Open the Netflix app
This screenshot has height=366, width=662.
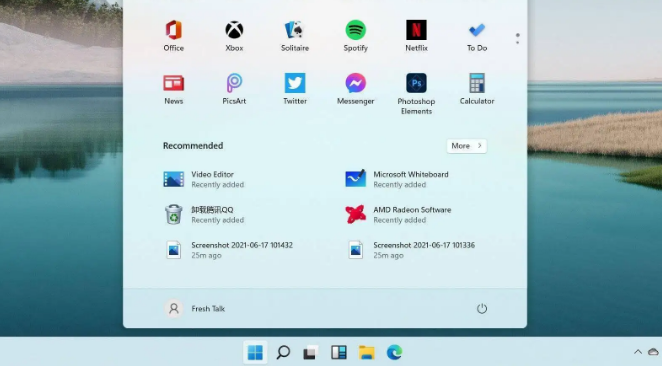(416, 36)
